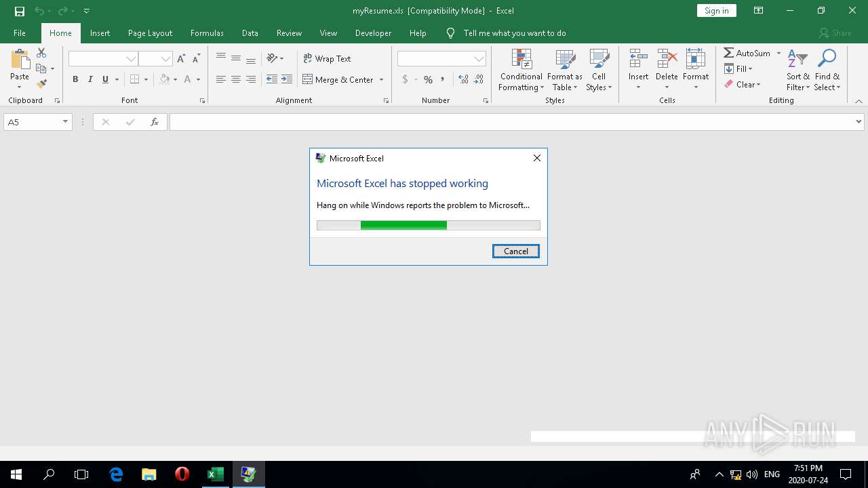Open Format as Table gallery
This screenshot has height=488, width=868.
click(565, 70)
